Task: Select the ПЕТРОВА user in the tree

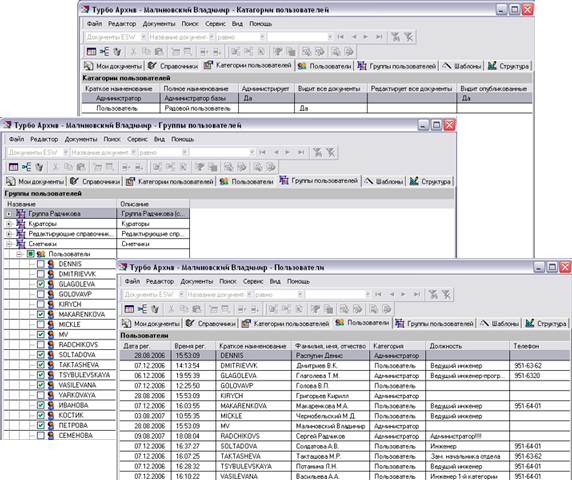Action: 73,425
